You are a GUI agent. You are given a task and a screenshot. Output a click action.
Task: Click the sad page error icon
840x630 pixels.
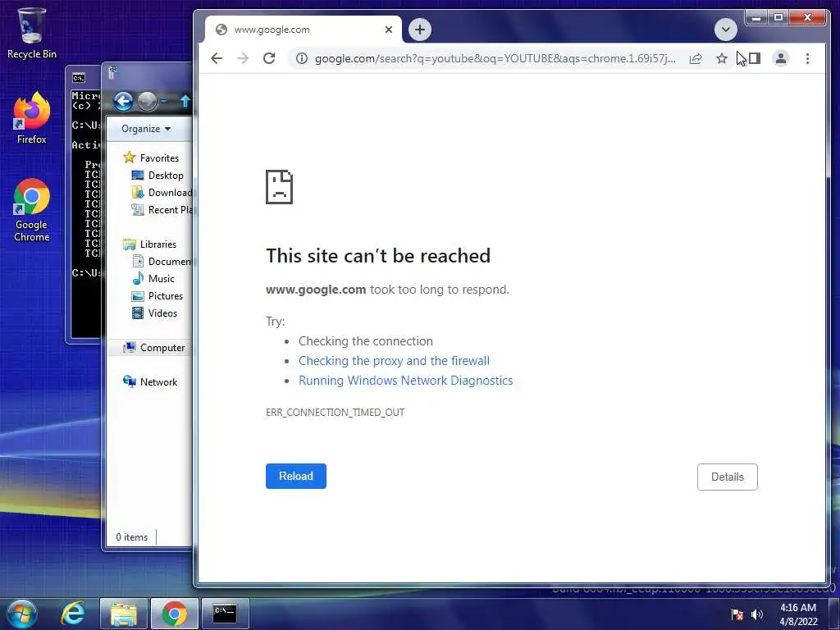tap(279, 187)
